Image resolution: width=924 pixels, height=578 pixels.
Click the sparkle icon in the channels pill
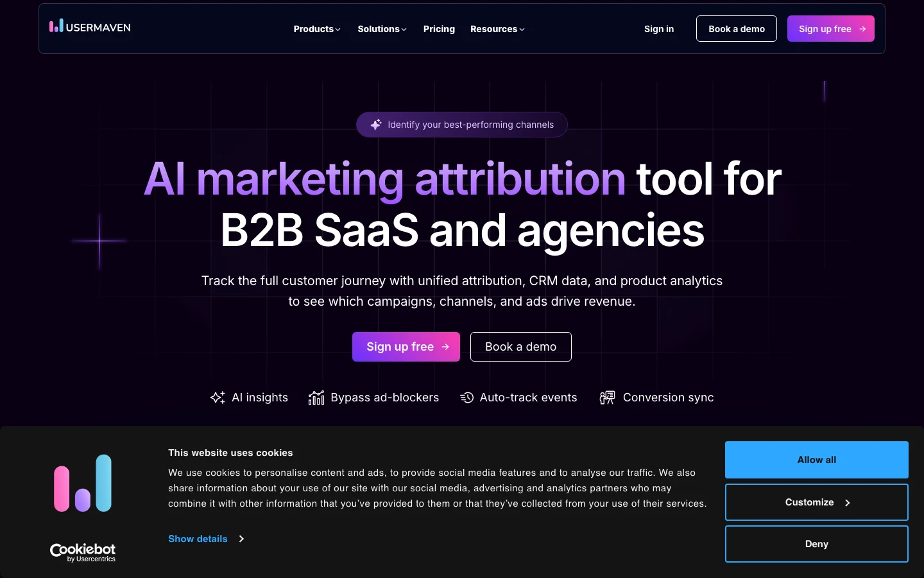coord(376,125)
